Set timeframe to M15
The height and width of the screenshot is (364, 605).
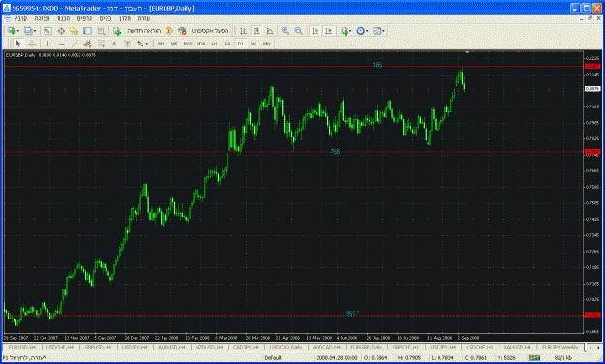188,44
